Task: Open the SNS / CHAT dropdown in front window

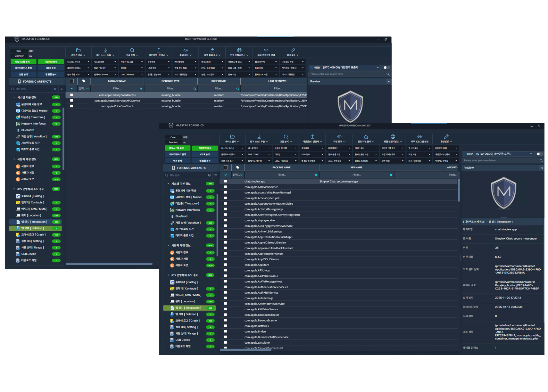Action: point(259,154)
